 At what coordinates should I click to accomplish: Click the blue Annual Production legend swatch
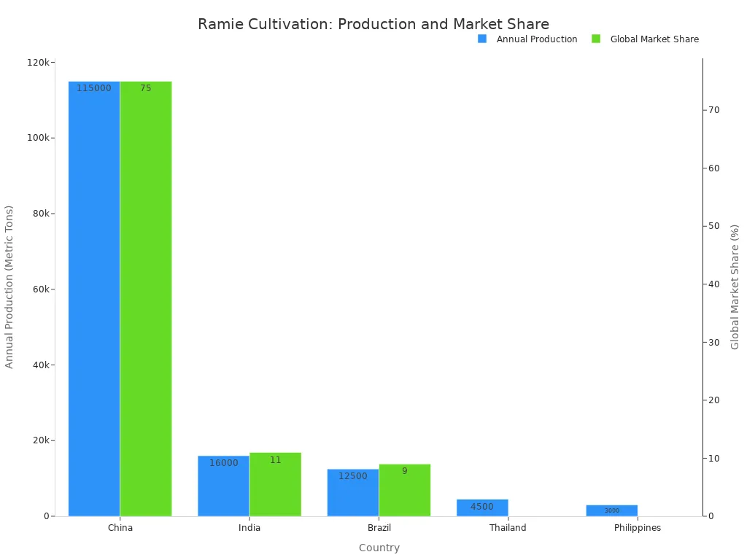482,39
